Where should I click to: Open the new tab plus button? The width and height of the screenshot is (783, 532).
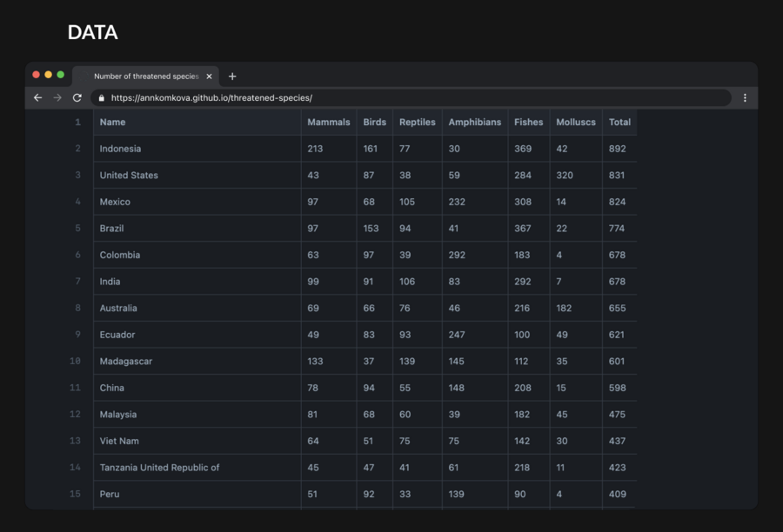pos(232,76)
